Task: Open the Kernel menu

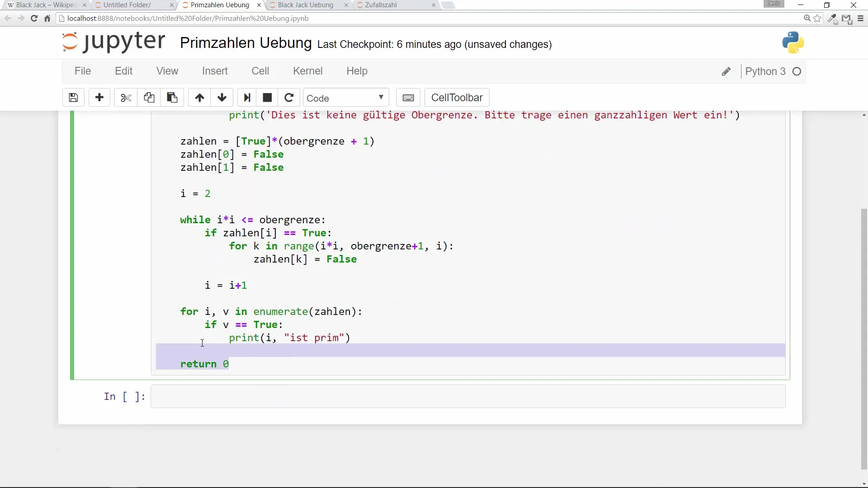Action: [308, 71]
